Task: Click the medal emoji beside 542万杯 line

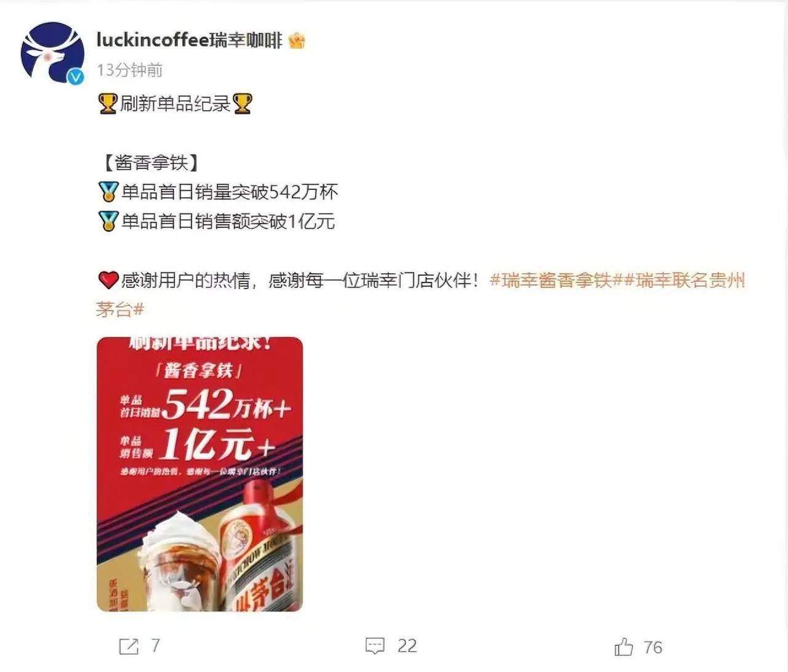Action: point(108,192)
